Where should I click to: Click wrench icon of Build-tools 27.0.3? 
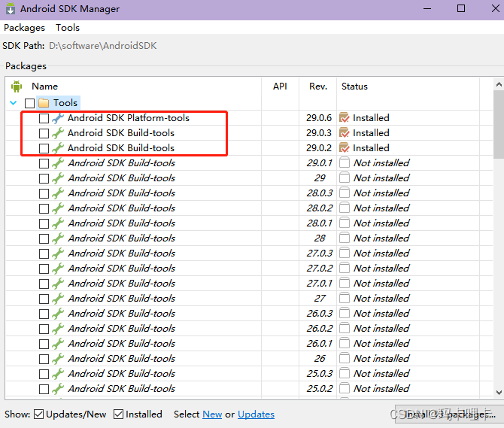tap(58, 253)
